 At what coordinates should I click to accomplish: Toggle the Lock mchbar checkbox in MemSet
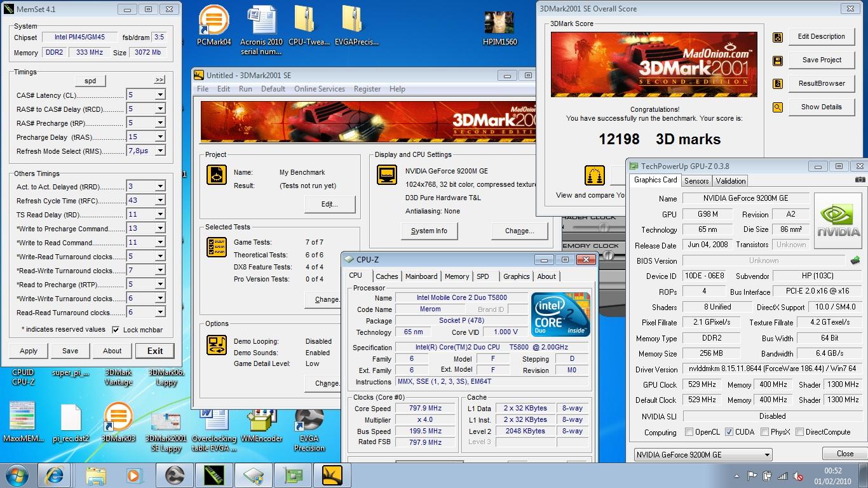point(116,330)
